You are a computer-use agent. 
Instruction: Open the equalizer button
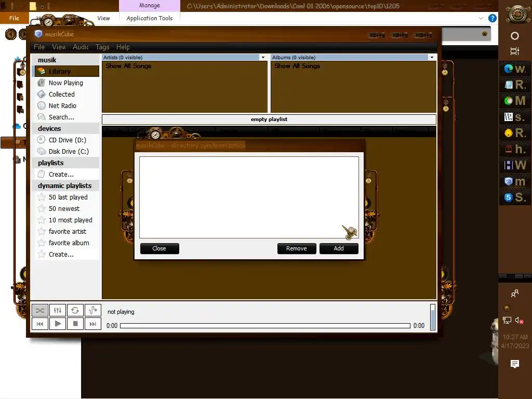pos(58,310)
